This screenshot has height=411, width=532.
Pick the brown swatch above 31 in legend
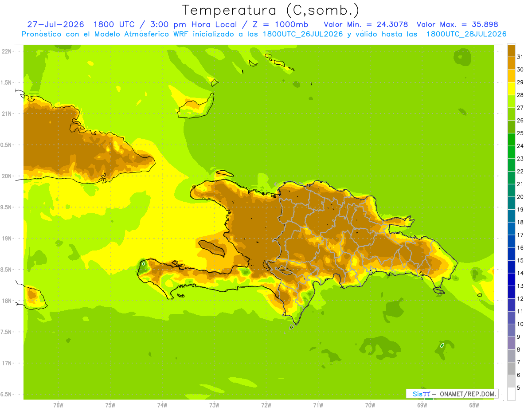coord(511,51)
